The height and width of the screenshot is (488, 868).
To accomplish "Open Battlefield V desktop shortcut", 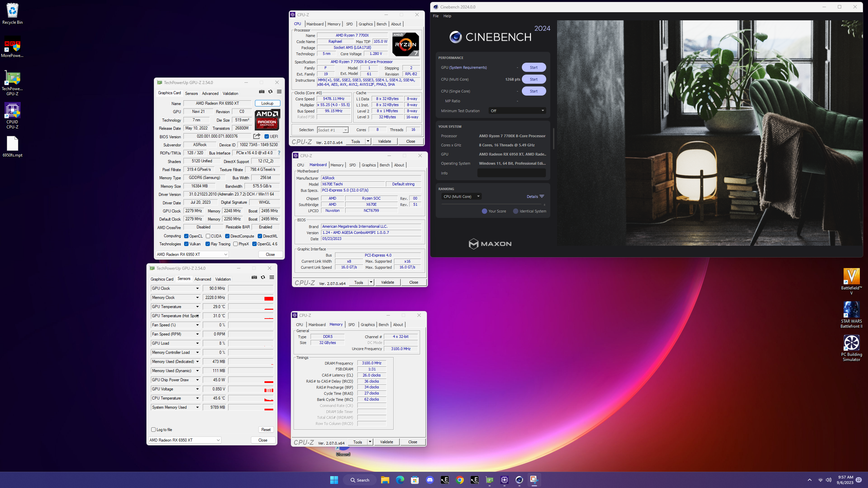I will [x=851, y=281].
